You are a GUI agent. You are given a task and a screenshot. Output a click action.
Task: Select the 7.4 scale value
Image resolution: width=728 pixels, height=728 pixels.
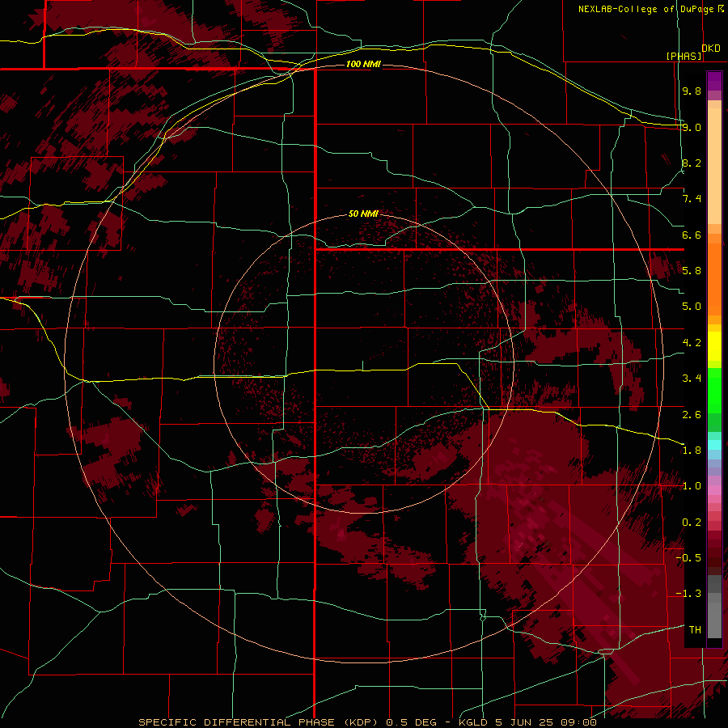[692, 199]
